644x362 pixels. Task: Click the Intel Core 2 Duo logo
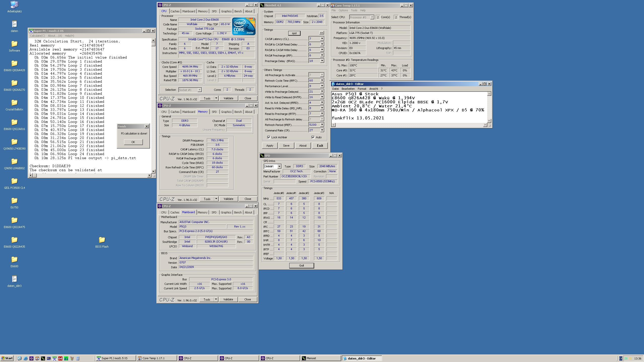(x=244, y=26)
